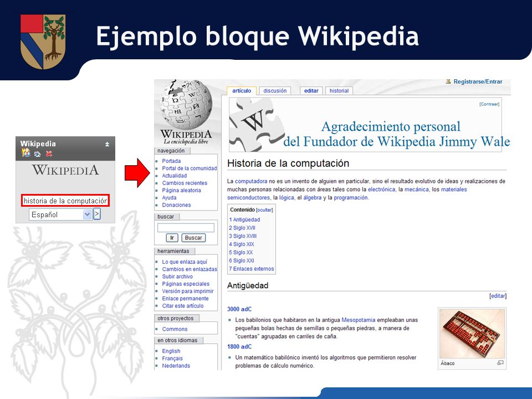532x399 pixels.
Task: Click 'Enlace permanente'
Action: tap(185, 299)
